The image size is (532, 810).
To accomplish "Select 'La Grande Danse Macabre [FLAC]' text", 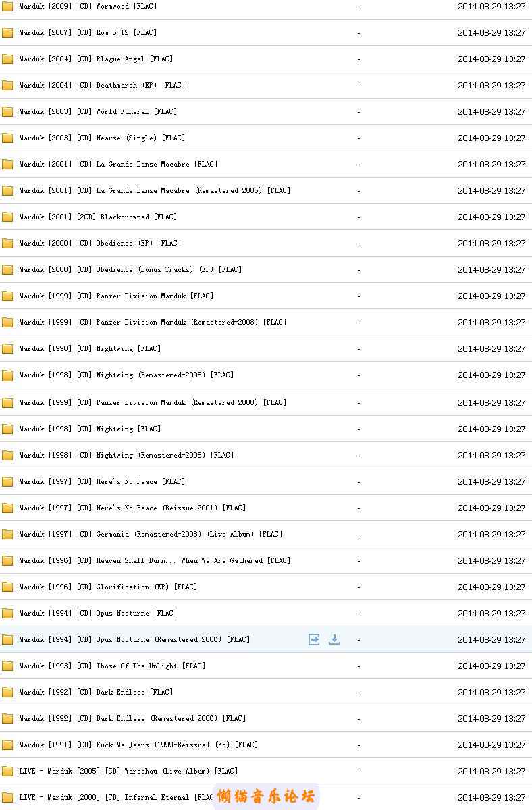I will pyautogui.click(x=157, y=164).
